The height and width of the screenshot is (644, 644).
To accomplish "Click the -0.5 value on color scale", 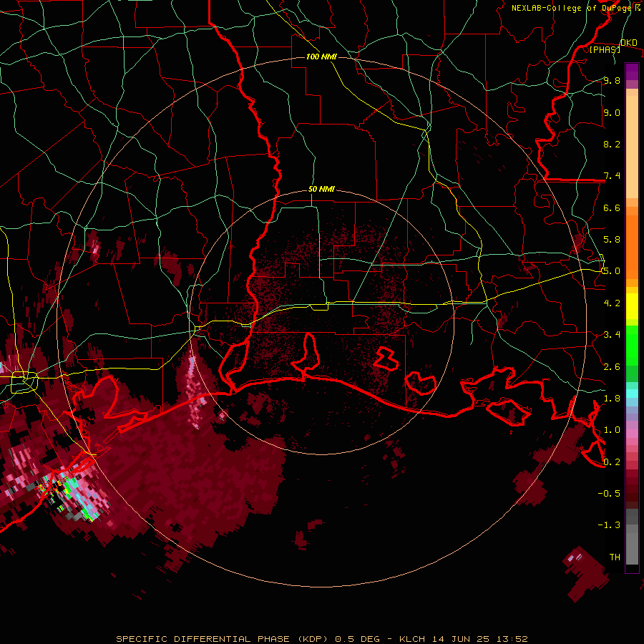I will coord(609,494).
